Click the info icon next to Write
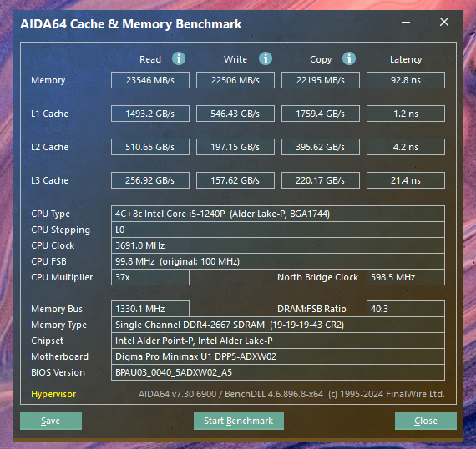476x449 pixels. [x=266, y=58]
